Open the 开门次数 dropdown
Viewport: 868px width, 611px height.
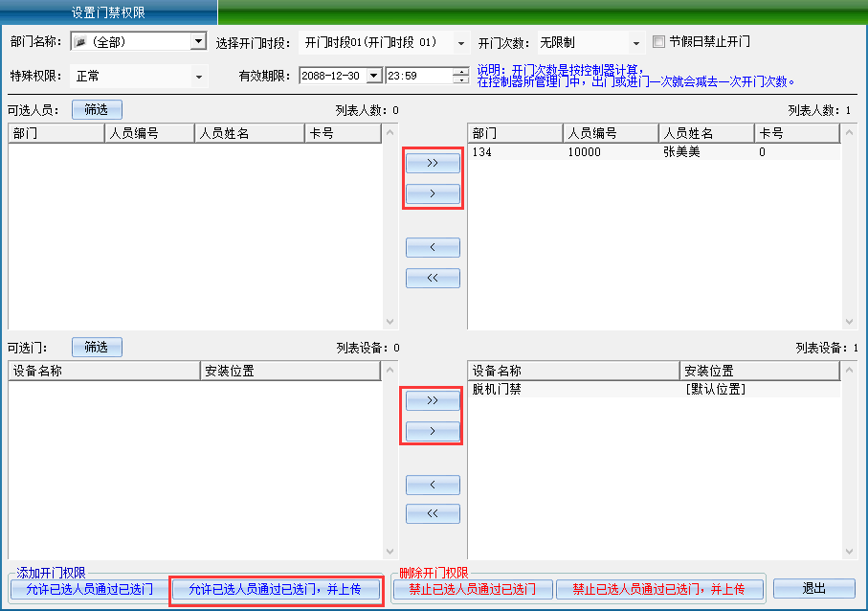pos(635,43)
